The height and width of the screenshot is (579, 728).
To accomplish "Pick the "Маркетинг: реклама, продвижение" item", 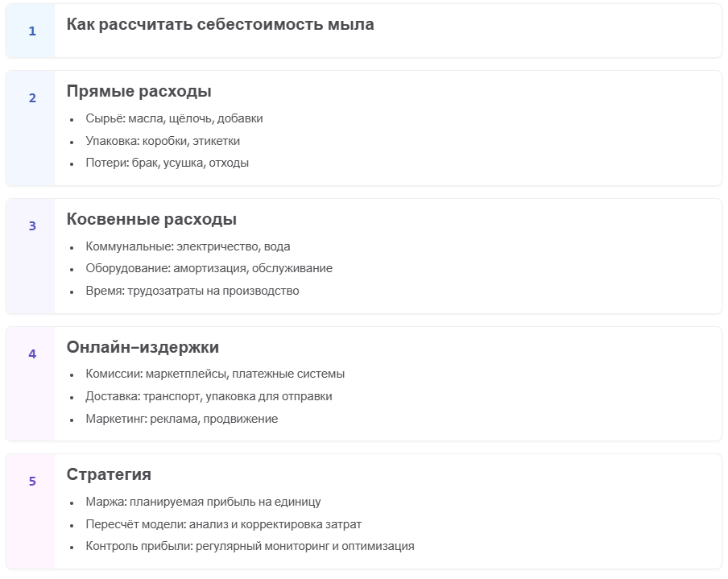I will (x=181, y=419).
